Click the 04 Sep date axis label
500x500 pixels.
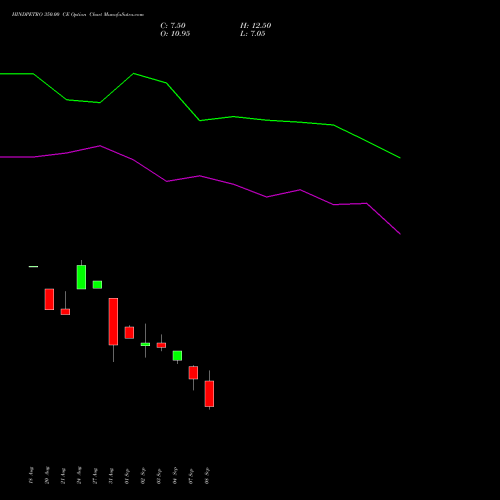click(175, 475)
